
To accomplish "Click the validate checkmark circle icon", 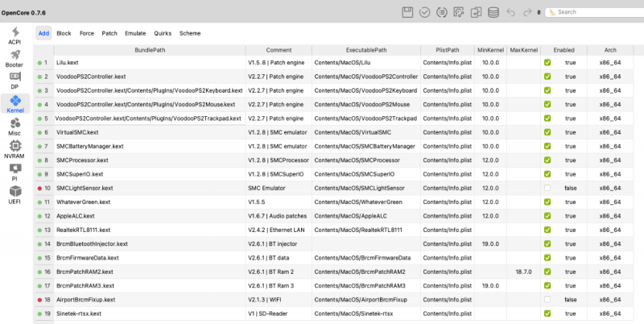I will coord(425,12).
